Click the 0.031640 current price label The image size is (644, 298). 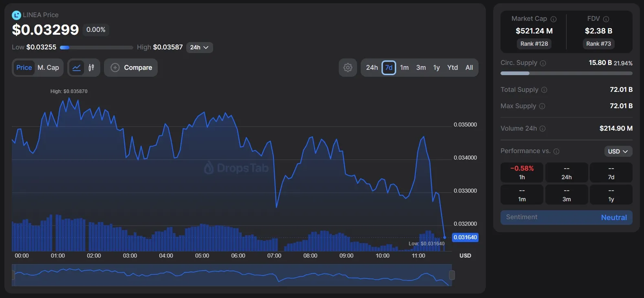click(x=465, y=238)
